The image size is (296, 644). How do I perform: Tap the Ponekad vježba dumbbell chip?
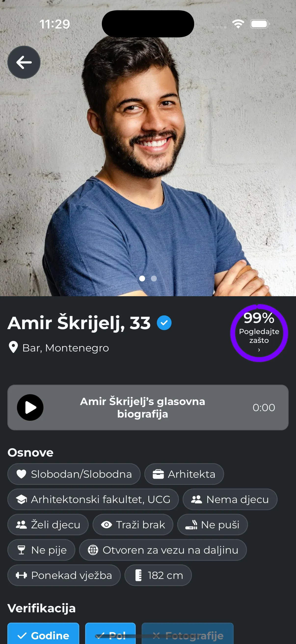pyautogui.click(x=64, y=575)
